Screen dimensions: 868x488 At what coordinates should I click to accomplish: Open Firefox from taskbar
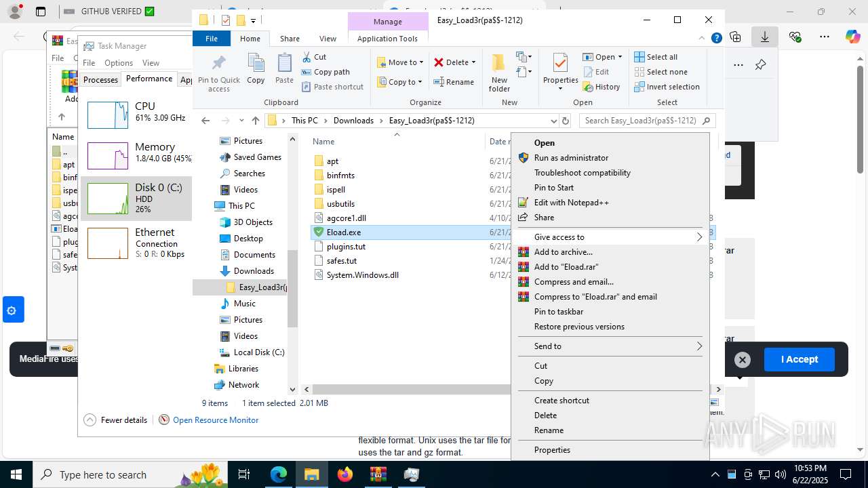coord(345,474)
